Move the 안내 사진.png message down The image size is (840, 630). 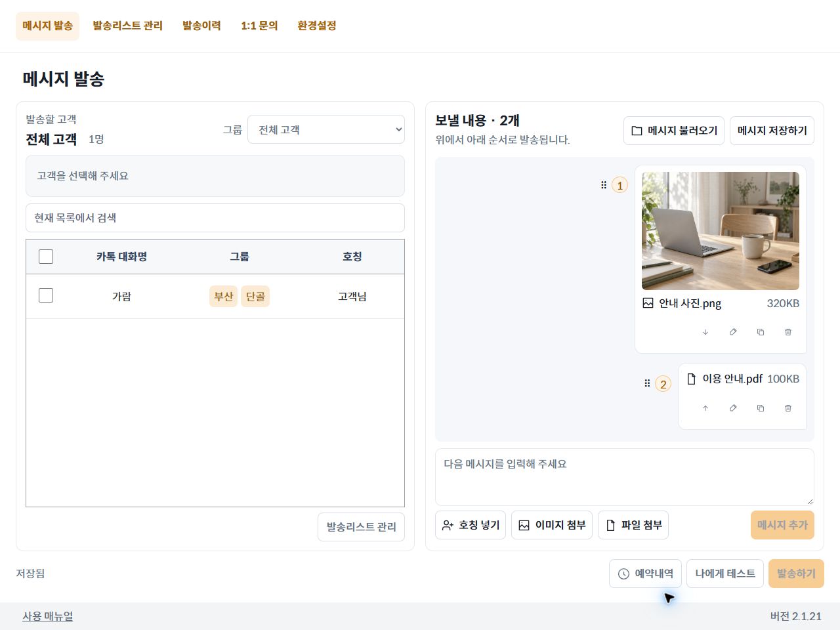(x=705, y=332)
